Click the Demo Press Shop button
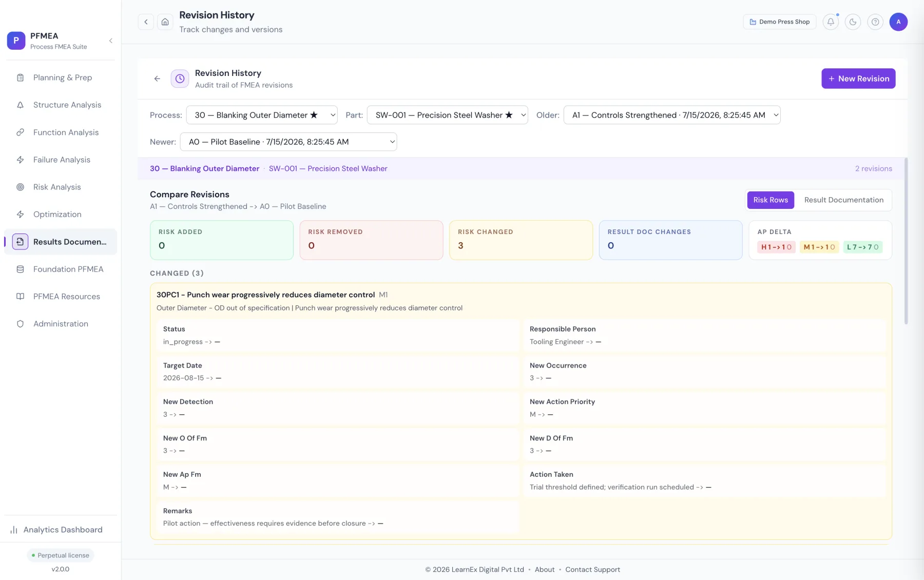 (x=779, y=22)
